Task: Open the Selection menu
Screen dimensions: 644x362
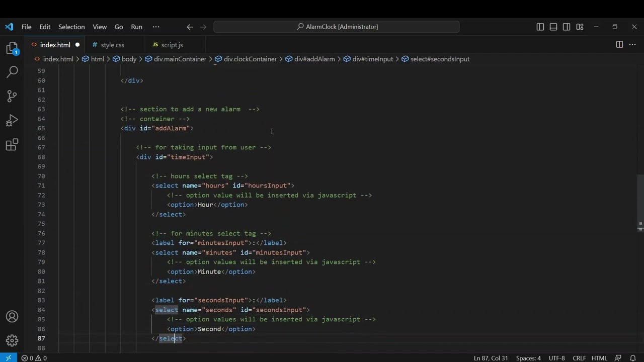Action: pos(71,27)
